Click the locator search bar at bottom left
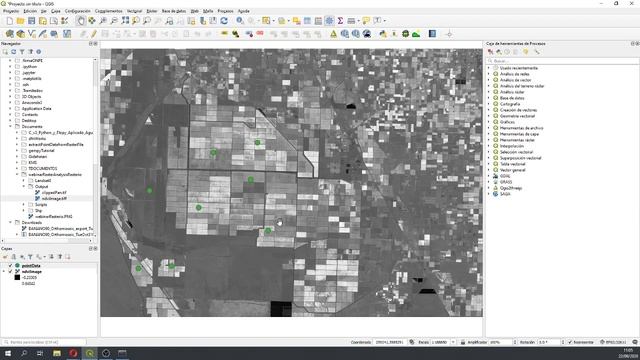This screenshot has width=640, height=360. [x=44, y=342]
